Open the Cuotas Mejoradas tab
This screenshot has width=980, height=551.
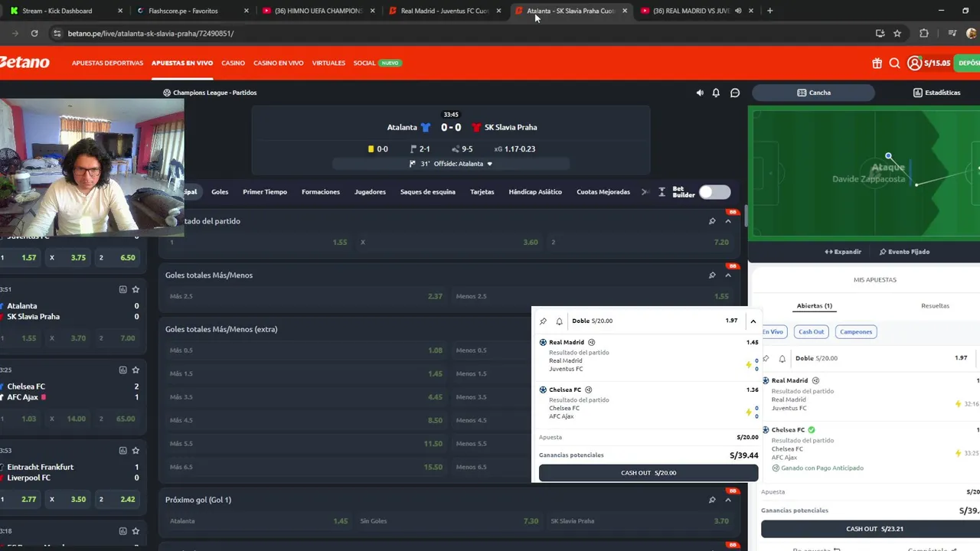coord(603,192)
